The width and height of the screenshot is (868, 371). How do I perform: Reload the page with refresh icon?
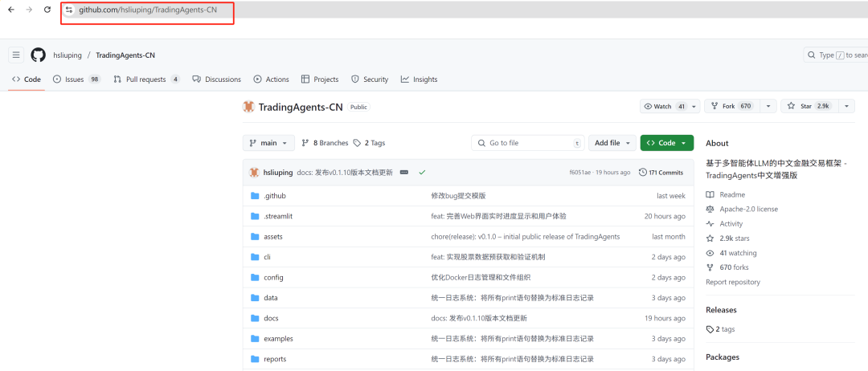[47, 10]
